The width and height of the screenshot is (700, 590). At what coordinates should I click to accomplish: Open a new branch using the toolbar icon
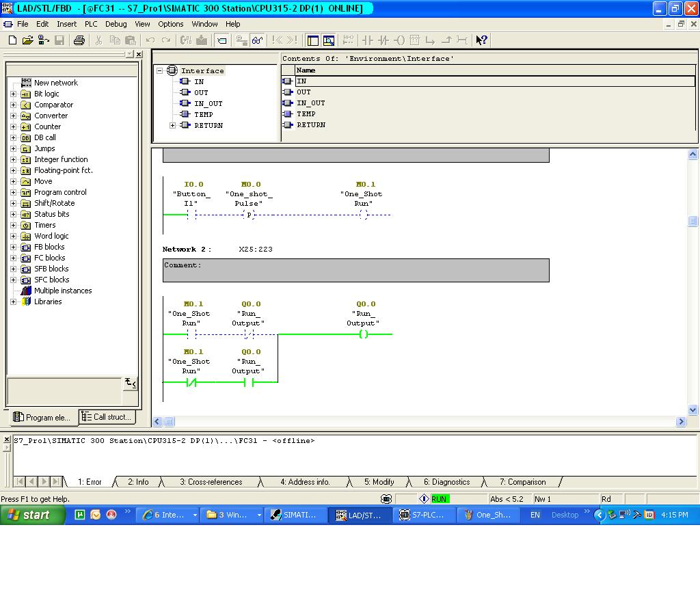pos(431,40)
